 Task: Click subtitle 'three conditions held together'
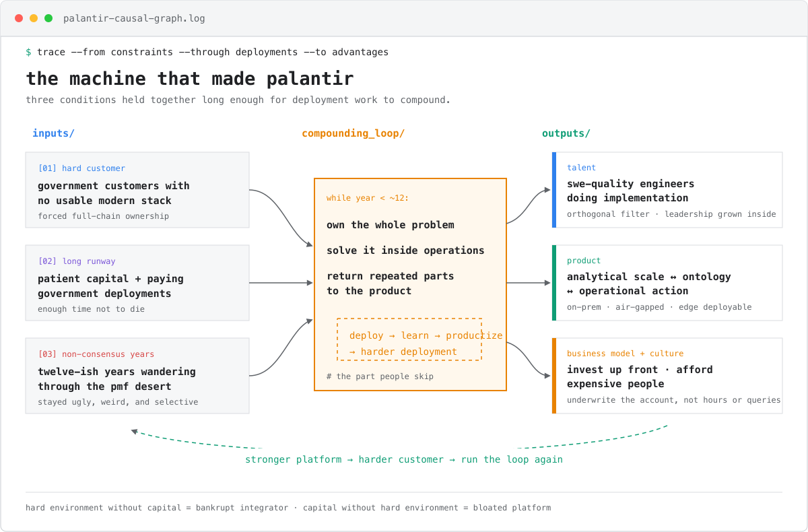[238, 100]
